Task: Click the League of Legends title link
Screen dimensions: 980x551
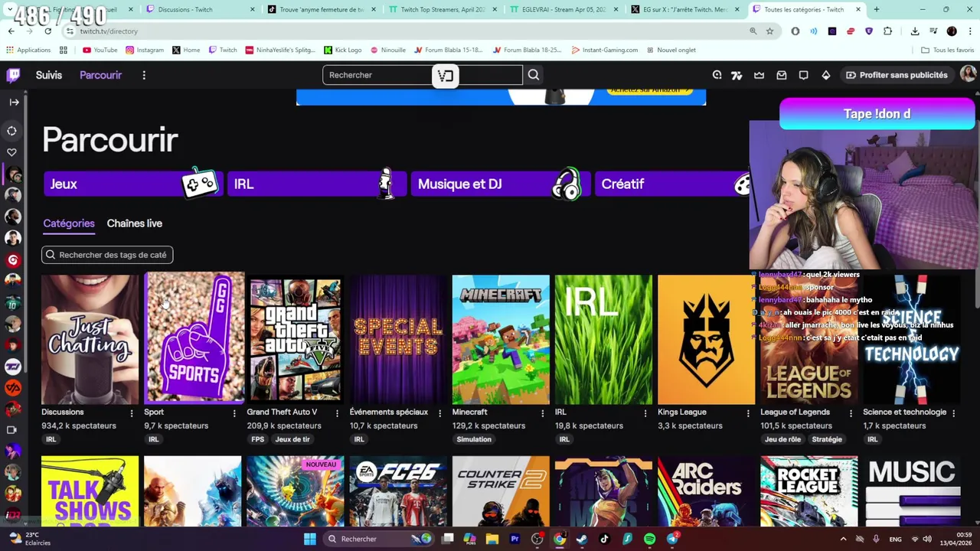Action: coord(795,412)
